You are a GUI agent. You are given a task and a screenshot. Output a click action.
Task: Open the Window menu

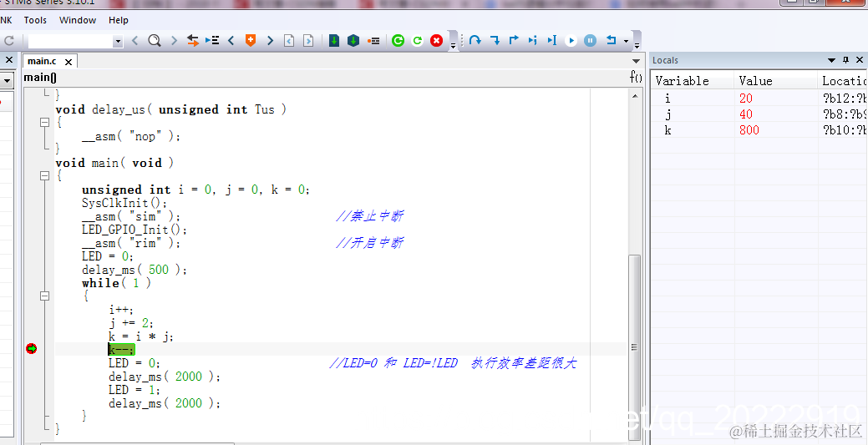pos(78,20)
